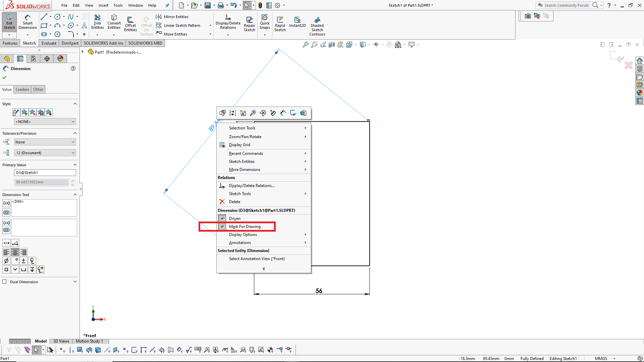Open the .12 (Document) precision dropdown
The height and width of the screenshot is (362, 644).
click(45, 153)
